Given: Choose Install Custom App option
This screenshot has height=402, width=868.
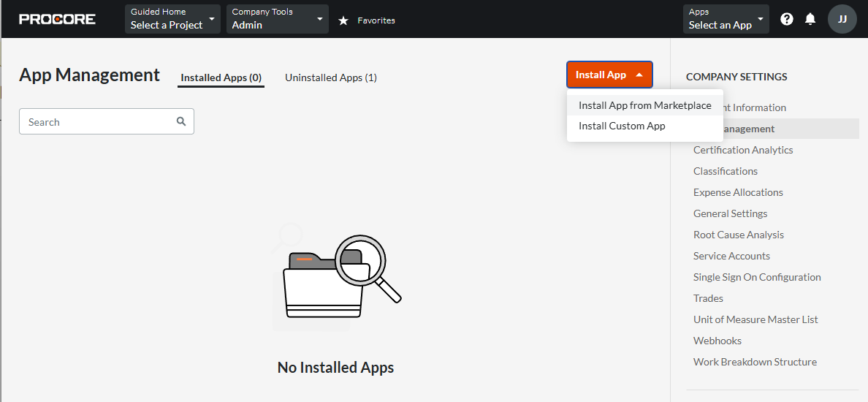Looking at the screenshot, I should 622,126.
